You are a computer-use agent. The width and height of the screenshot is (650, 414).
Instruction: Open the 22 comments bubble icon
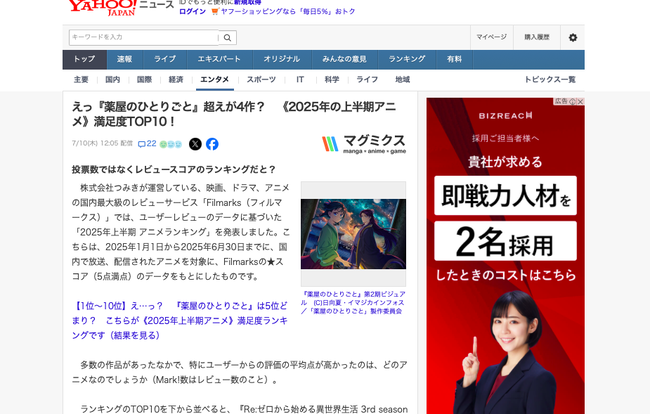pos(147,144)
